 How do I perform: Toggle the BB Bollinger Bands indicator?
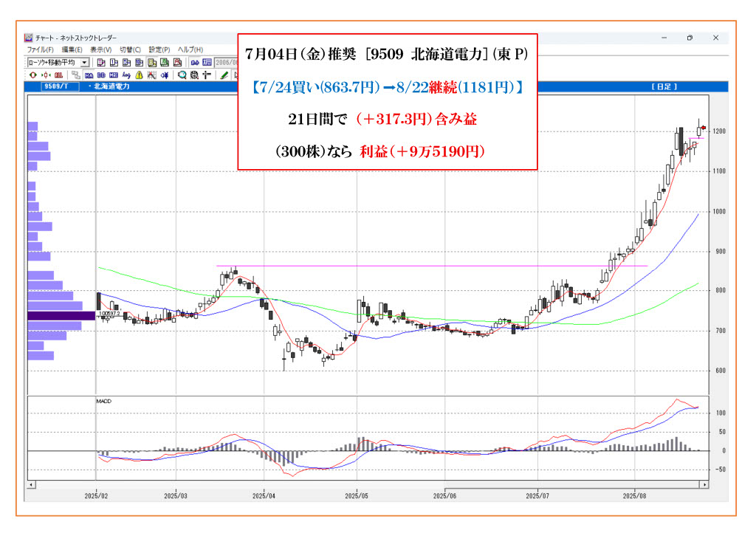pyautogui.click(x=101, y=75)
